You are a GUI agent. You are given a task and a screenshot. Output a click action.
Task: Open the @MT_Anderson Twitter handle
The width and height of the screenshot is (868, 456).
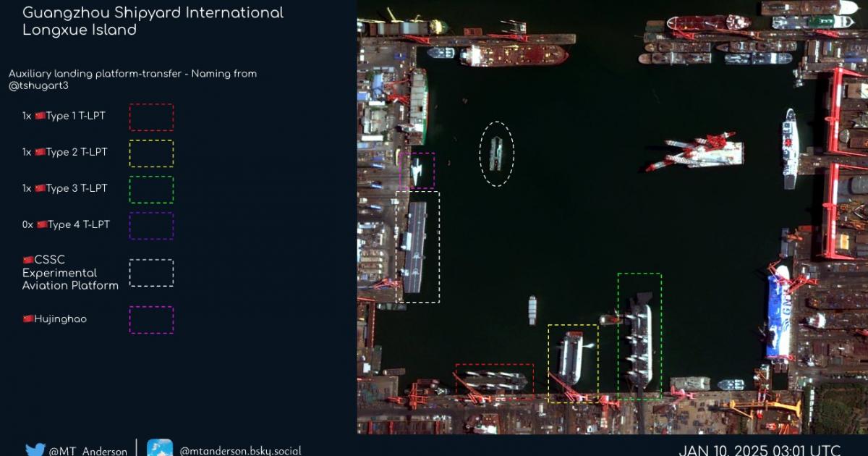point(88,451)
